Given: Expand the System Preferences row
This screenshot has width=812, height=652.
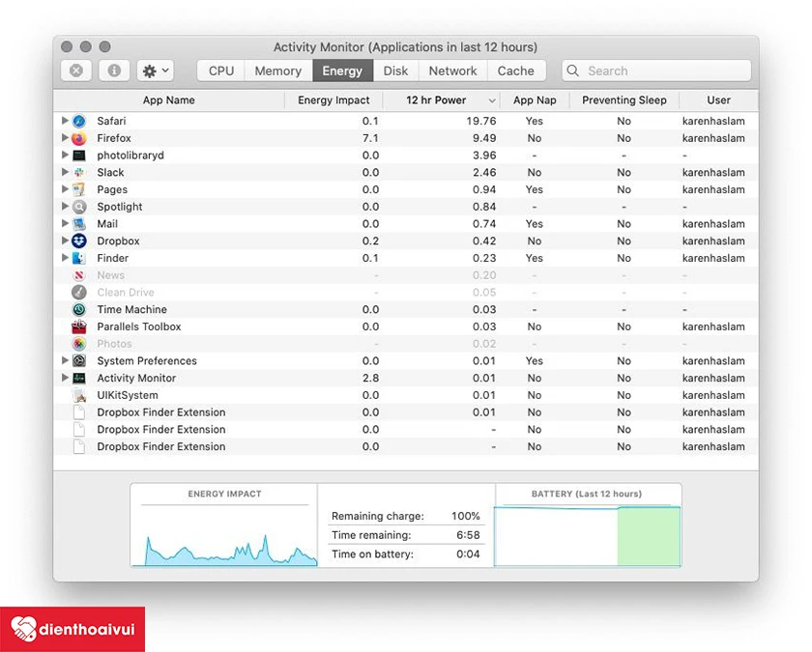Looking at the screenshot, I should [65, 360].
